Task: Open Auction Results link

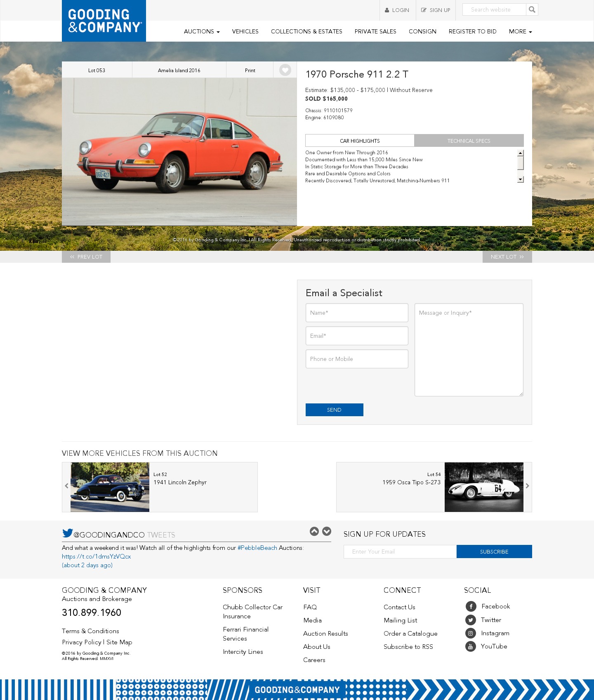Action: click(325, 634)
